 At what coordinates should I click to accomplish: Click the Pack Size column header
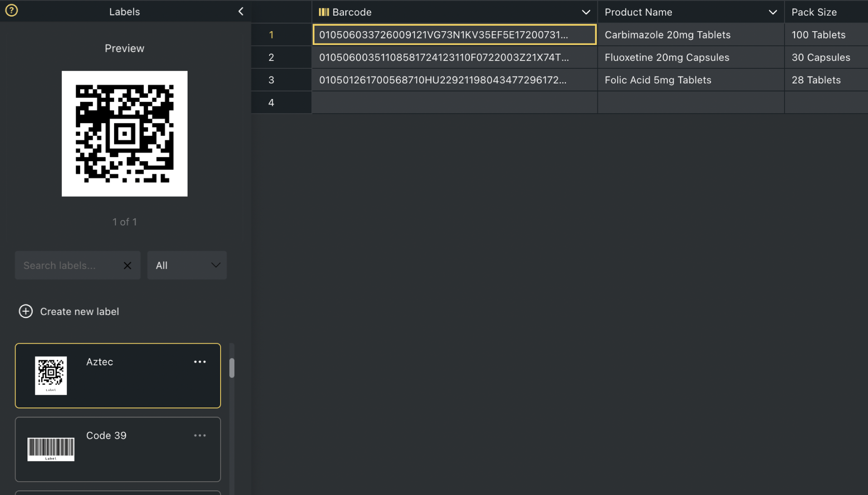tap(826, 12)
